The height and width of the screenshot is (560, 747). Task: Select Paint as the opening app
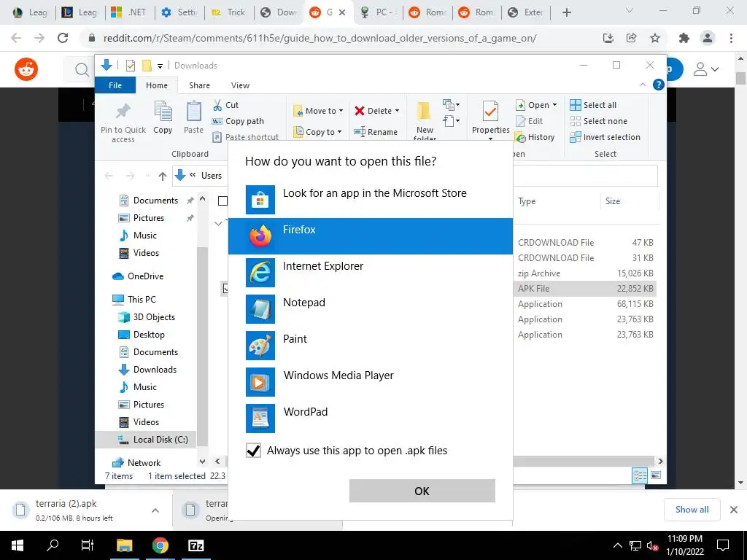(x=370, y=346)
